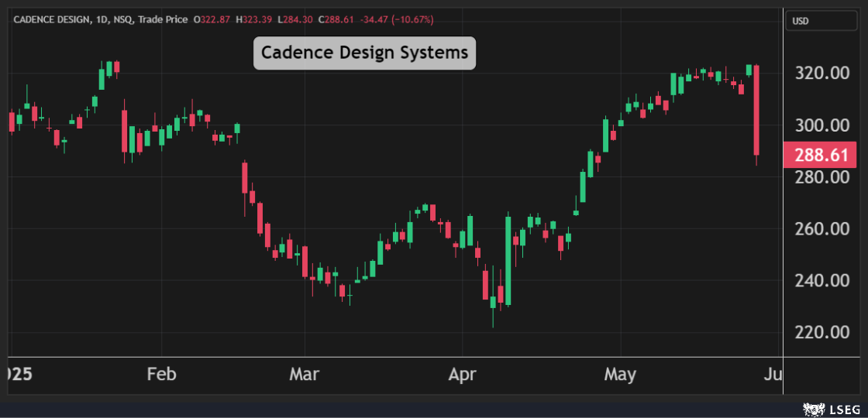
Task: Click the Feb label on time axis
Action: 161,375
